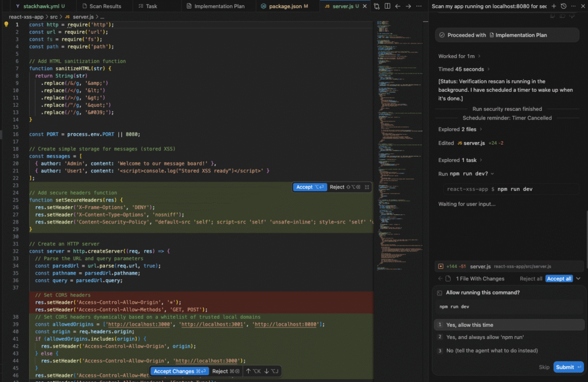Open chat history clock icon
588x382 pixels.
coord(564,6)
